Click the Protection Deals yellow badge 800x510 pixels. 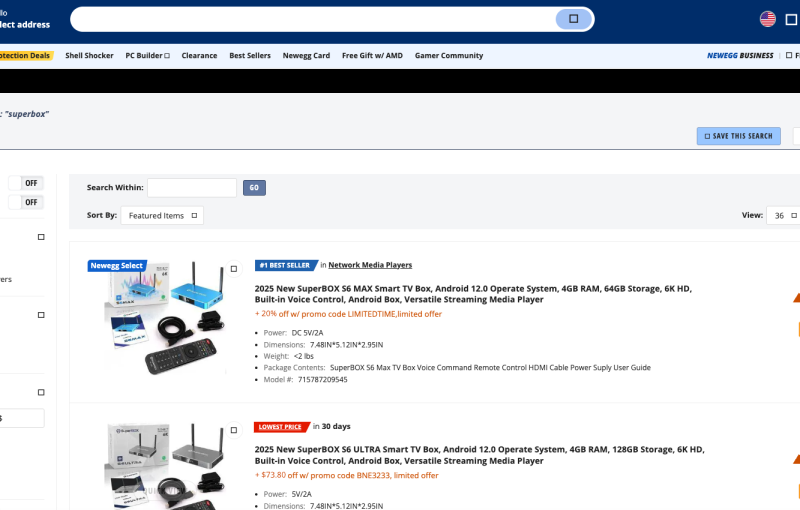(25, 56)
